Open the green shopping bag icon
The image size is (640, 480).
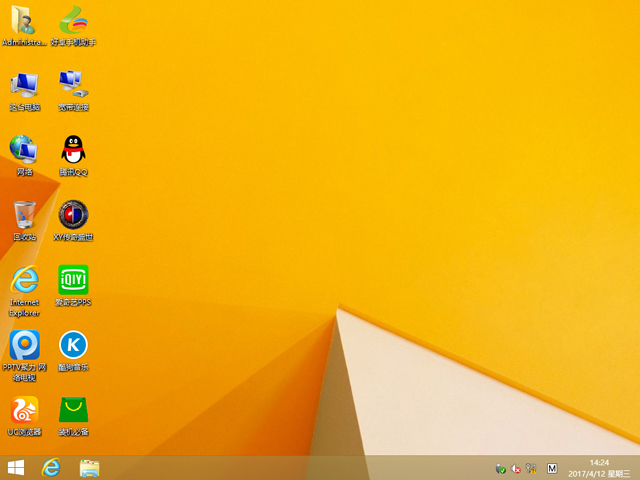73,410
